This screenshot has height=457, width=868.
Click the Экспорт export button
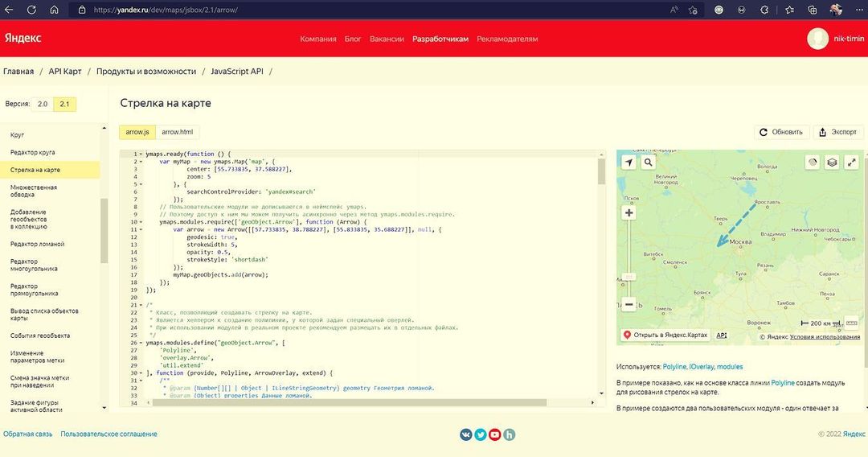[837, 132]
